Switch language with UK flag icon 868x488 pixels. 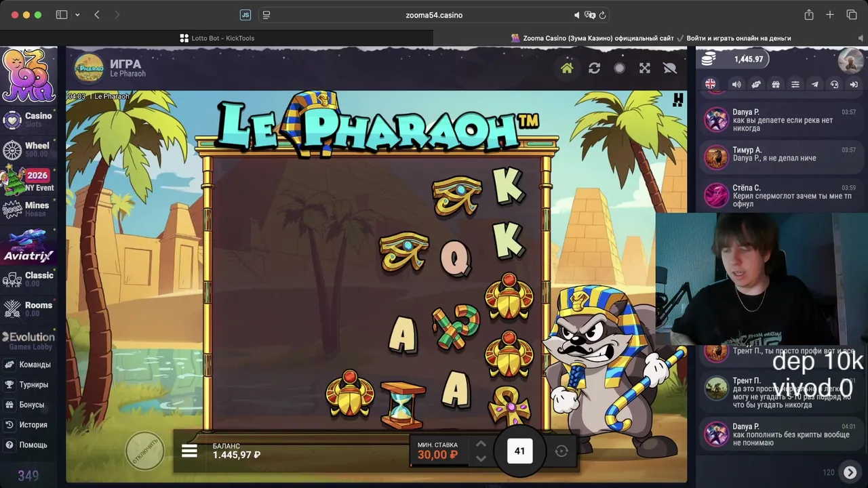pyautogui.click(x=710, y=84)
